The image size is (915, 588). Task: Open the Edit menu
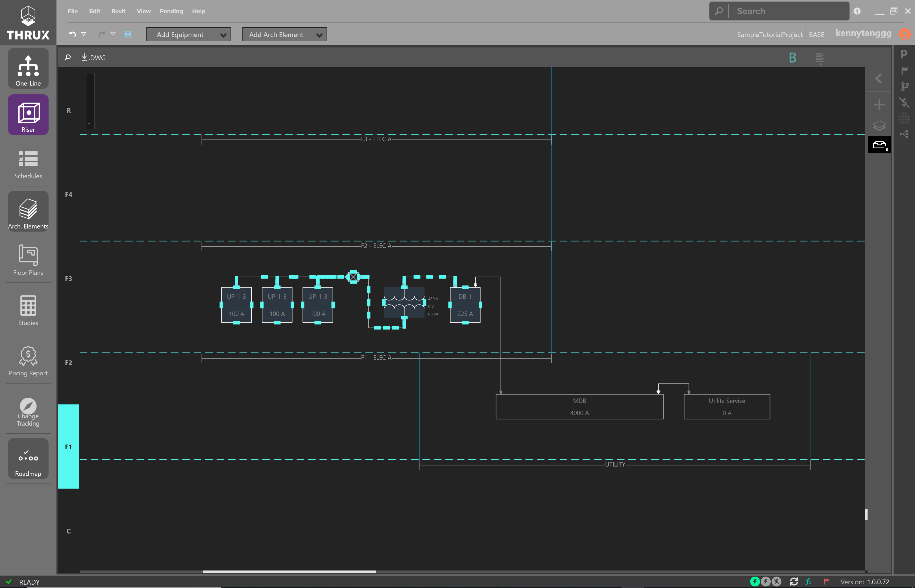[x=94, y=11]
